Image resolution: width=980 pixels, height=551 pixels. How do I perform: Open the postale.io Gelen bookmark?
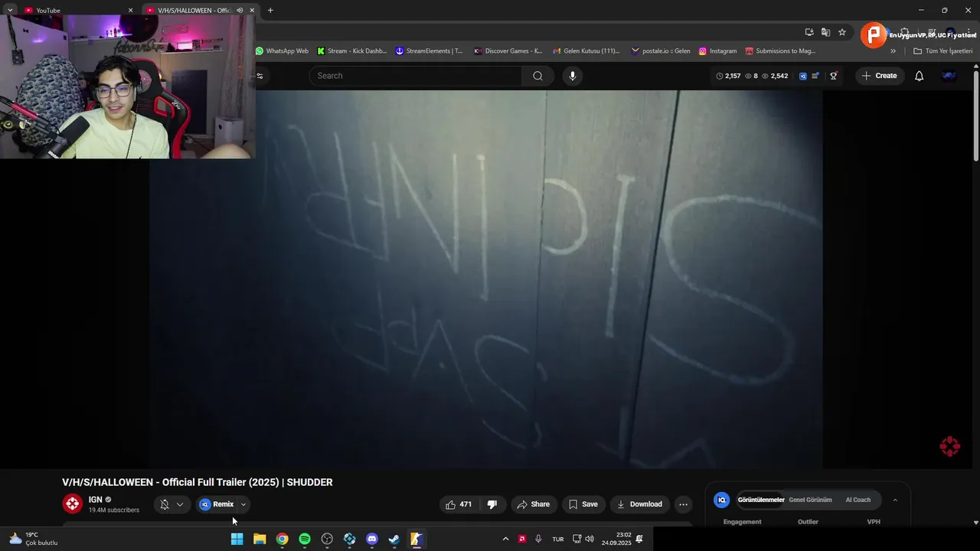661,51
